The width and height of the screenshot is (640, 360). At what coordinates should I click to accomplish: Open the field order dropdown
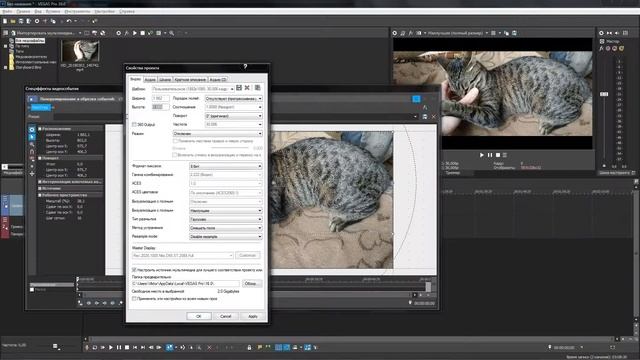coord(233,98)
